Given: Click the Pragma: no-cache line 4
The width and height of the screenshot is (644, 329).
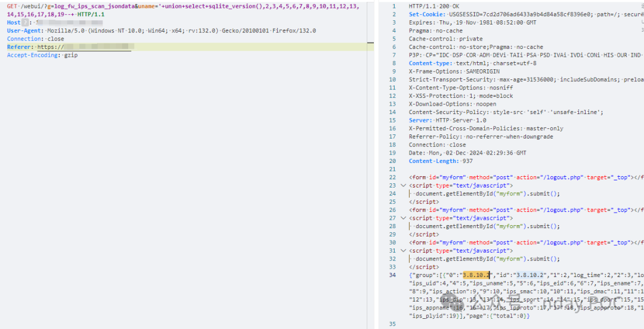Looking at the screenshot, I should (435, 30).
